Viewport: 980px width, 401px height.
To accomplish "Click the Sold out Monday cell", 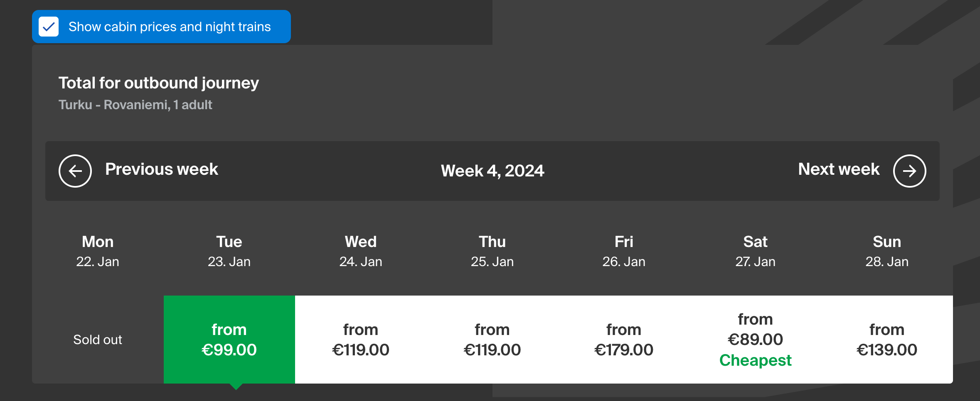I will (x=98, y=340).
